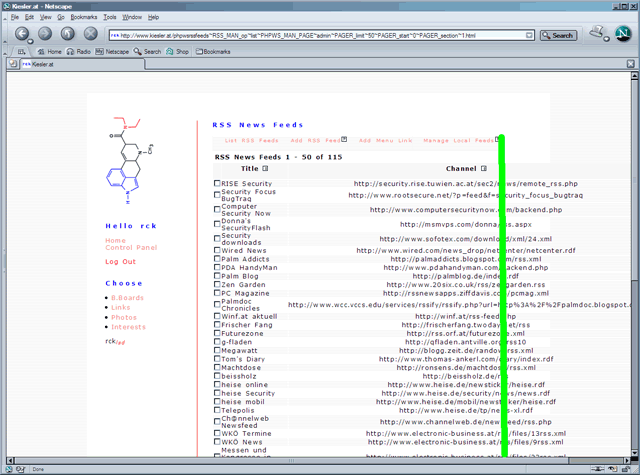Click the Netscape logo throbber
This screenshot has width=640, height=475.
point(623,35)
